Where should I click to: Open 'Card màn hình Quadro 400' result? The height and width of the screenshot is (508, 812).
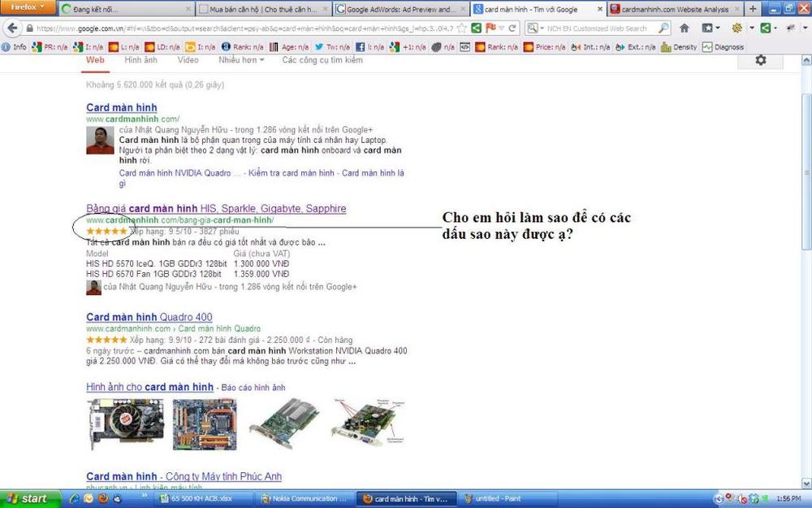coord(149,317)
